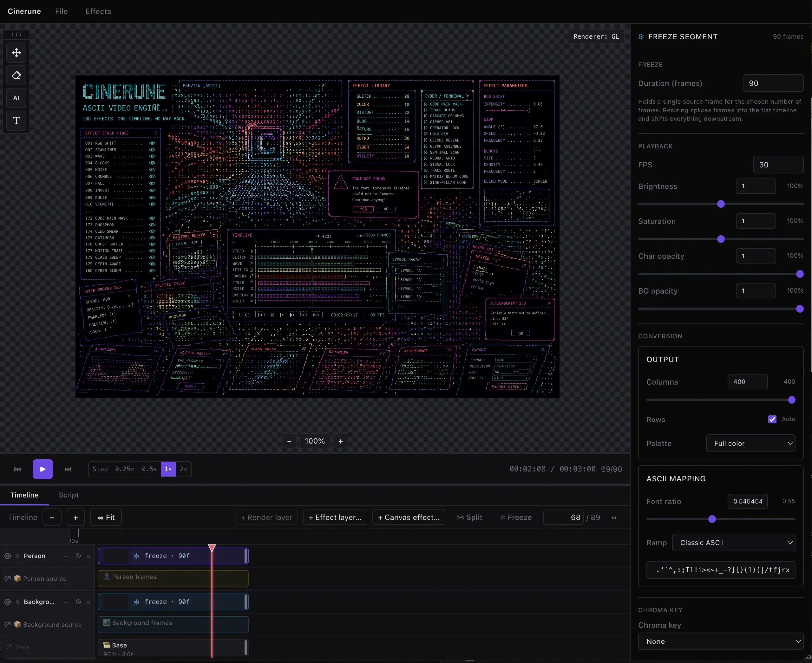Solo the Background layer with its S button
Viewport: 812px width, 663px height.
(17, 602)
